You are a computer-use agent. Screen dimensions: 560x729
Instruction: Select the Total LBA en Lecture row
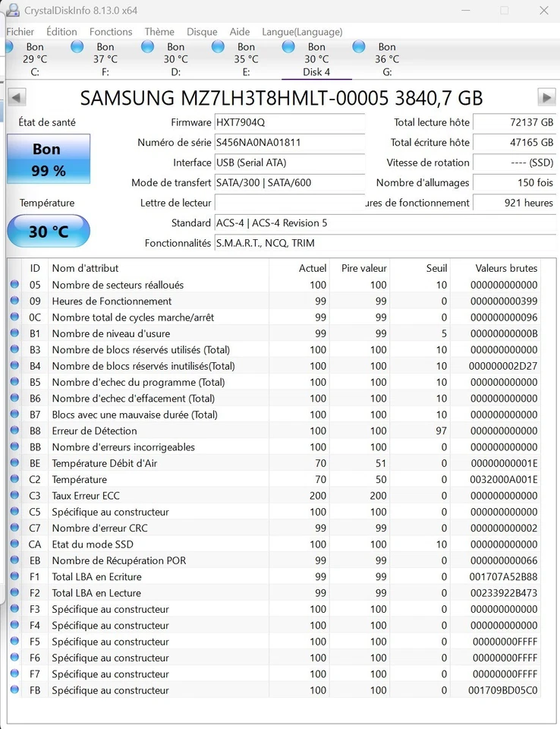click(x=274, y=593)
